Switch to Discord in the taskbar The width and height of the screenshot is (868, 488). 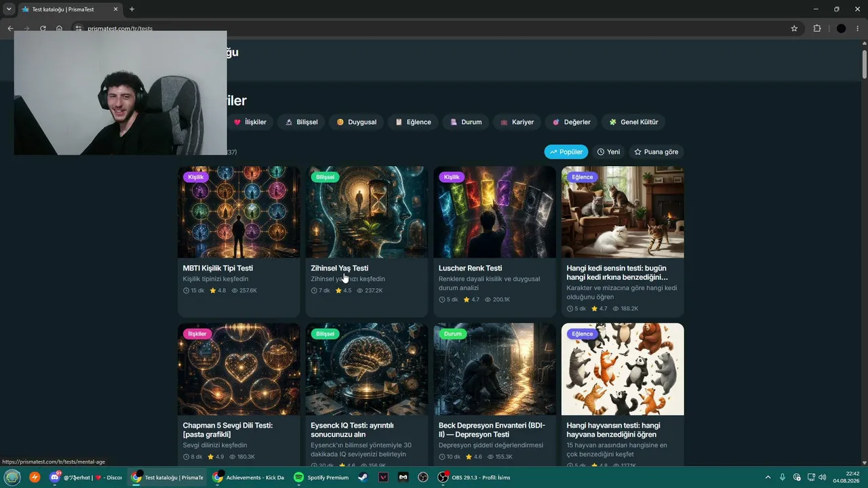pos(86,477)
